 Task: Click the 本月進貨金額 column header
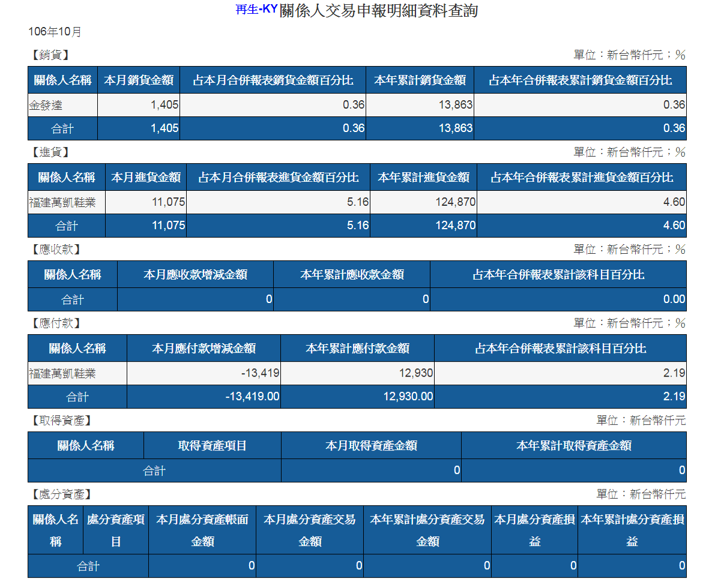click(146, 178)
